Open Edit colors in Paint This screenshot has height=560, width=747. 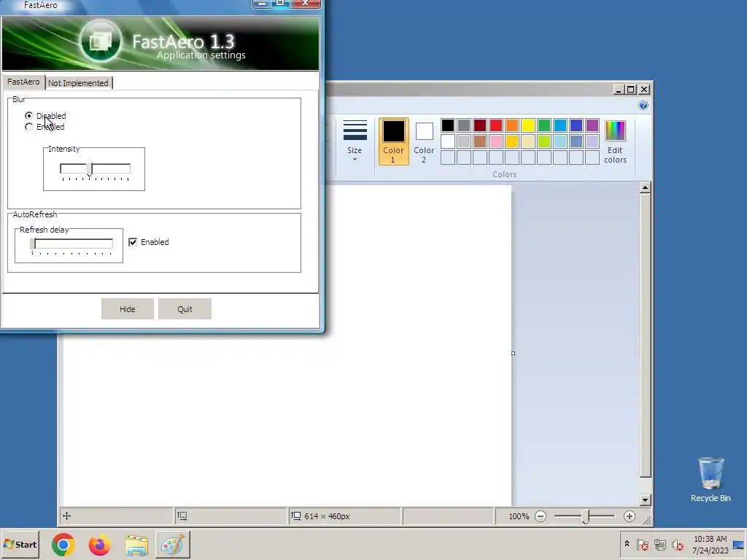tap(615, 141)
